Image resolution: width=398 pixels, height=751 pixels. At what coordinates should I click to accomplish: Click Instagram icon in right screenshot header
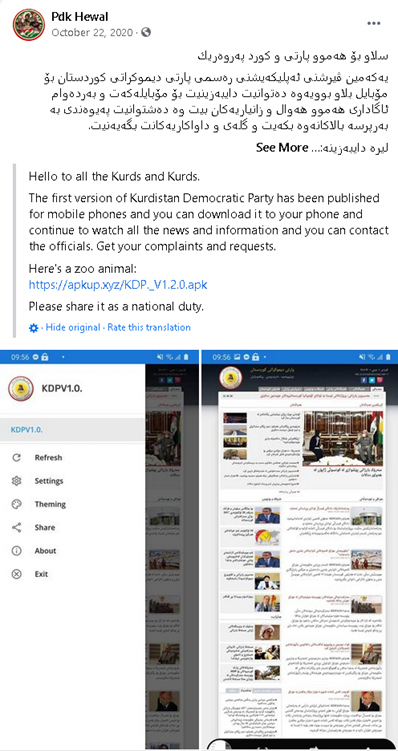point(379,380)
